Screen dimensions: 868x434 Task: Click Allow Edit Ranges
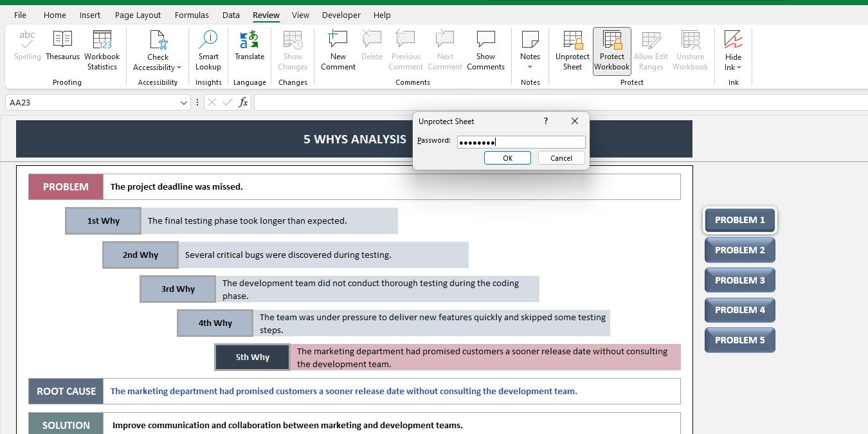coord(651,50)
